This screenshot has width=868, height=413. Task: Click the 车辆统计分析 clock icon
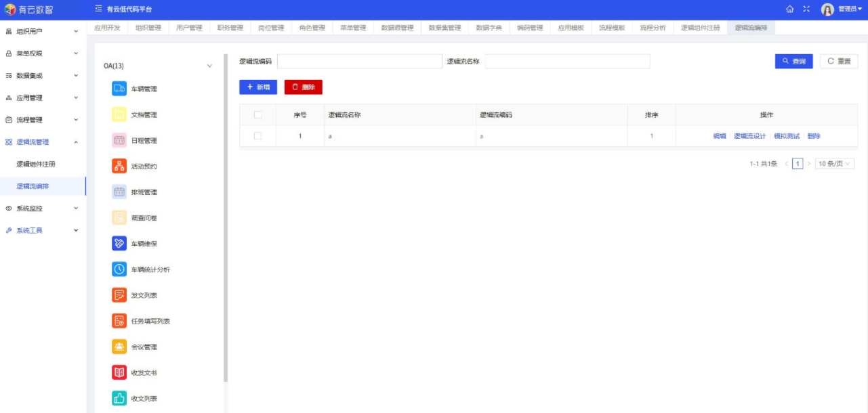[x=119, y=269]
